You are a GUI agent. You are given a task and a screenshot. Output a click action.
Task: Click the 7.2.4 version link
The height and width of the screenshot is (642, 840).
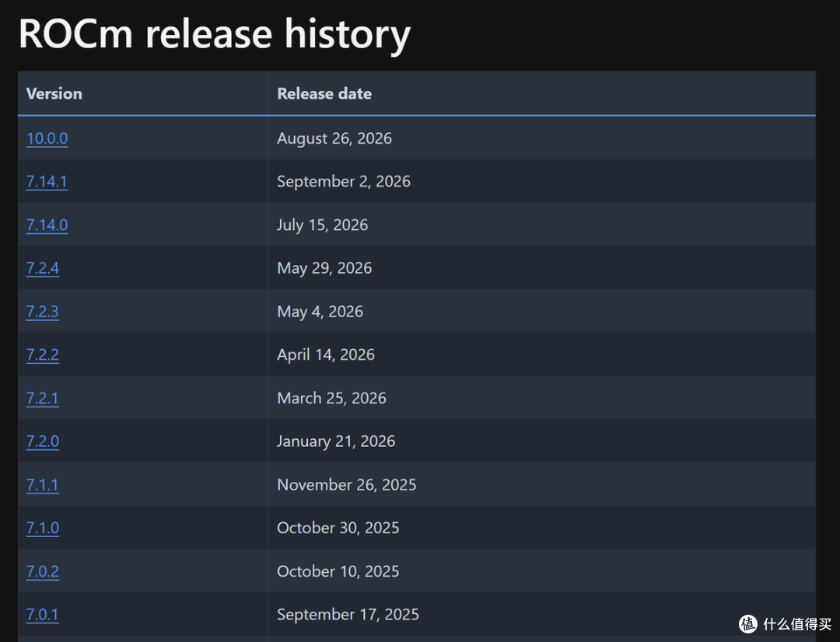43,267
